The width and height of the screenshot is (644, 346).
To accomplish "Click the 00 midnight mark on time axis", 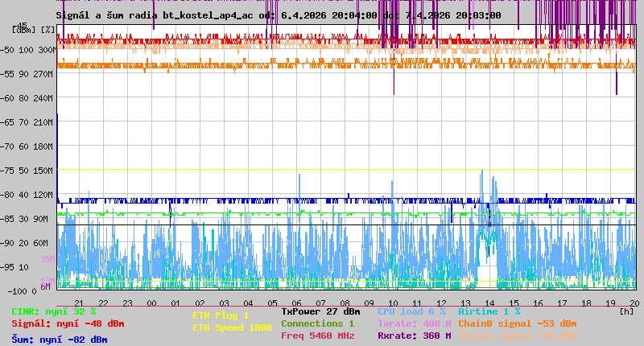I will tap(151, 302).
